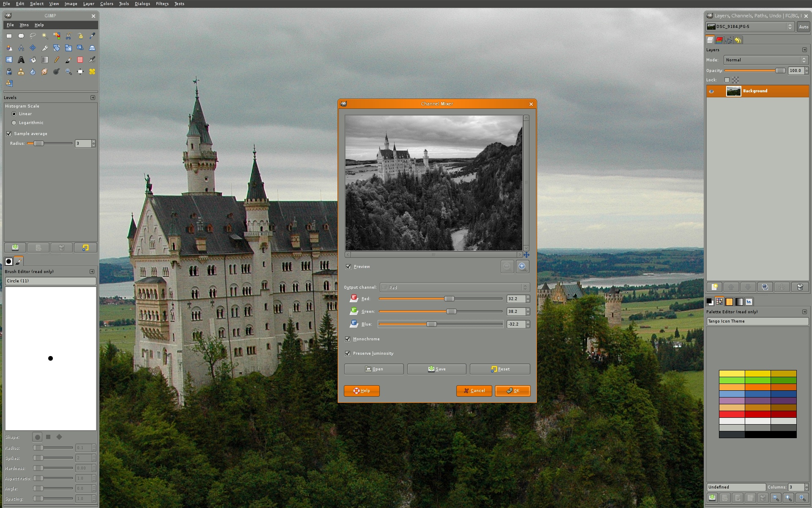This screenshot has height=508, width=812.
Task: Select the Fuzzy Select tool
Action: [45, 36]
